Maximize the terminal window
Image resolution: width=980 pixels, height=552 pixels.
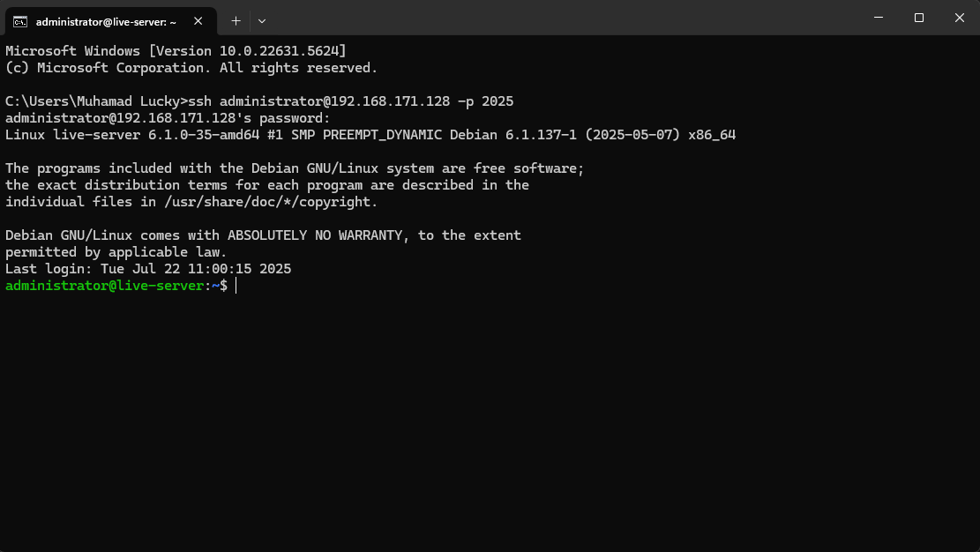[x=919, y=18]
